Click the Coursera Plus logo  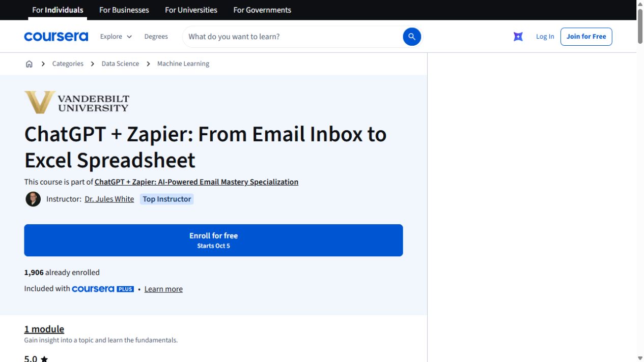pyautogui.click(x=103, y=289)
